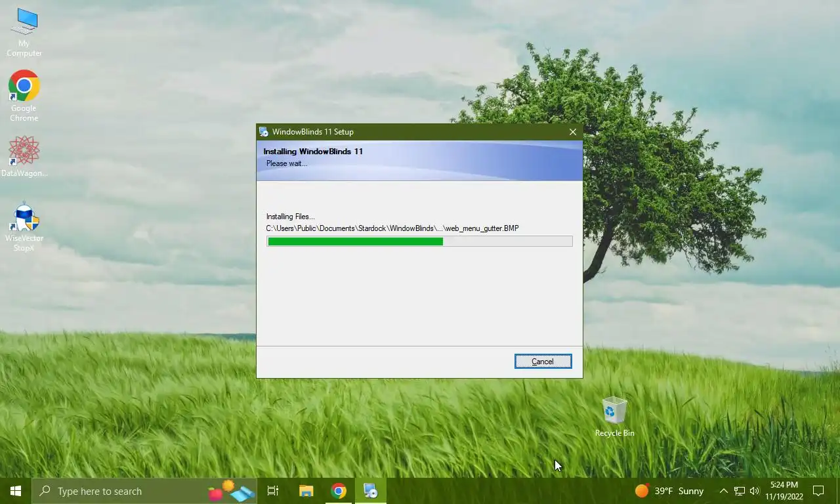Click the web_menu_gutter.BMP file path
Screen dimensions: 840x504
[x=392, y=228]
